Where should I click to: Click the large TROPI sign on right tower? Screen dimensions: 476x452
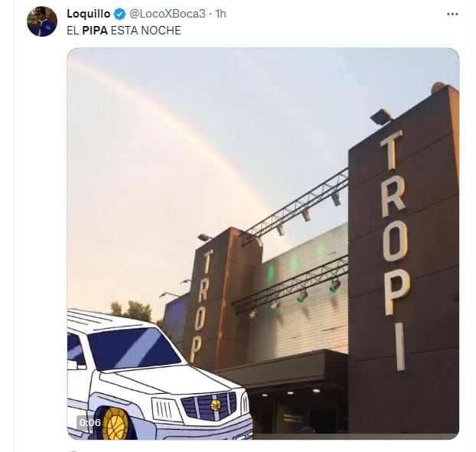point(395,250)
